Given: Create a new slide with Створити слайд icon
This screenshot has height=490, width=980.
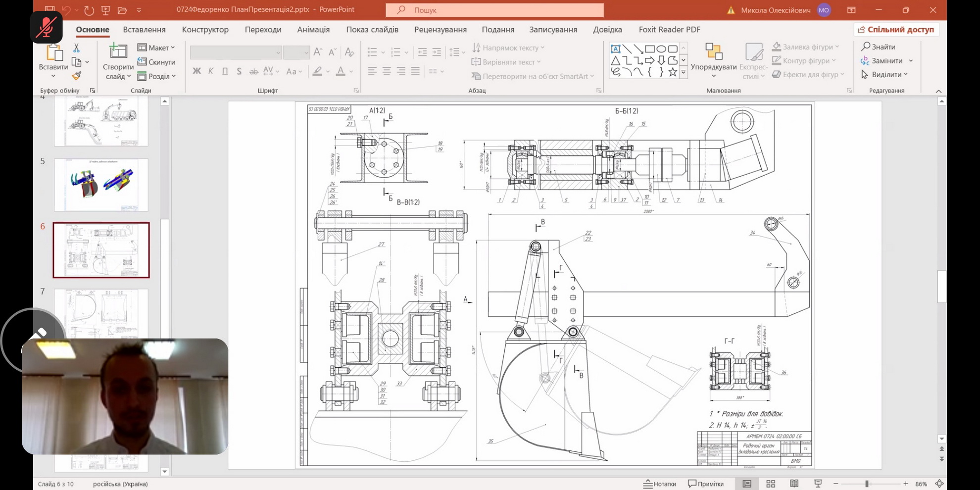Looking at the screenshot, I should click(x=118, y=51).
